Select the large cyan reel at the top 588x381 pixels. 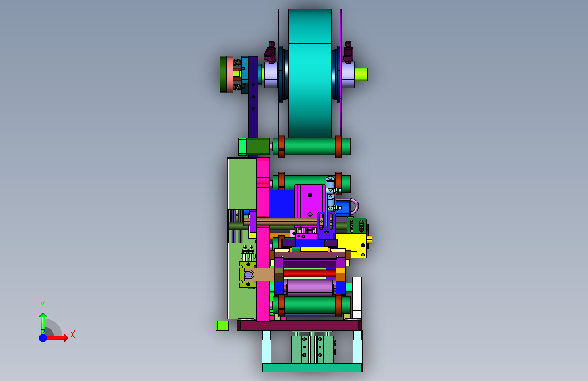pos(310,73)
